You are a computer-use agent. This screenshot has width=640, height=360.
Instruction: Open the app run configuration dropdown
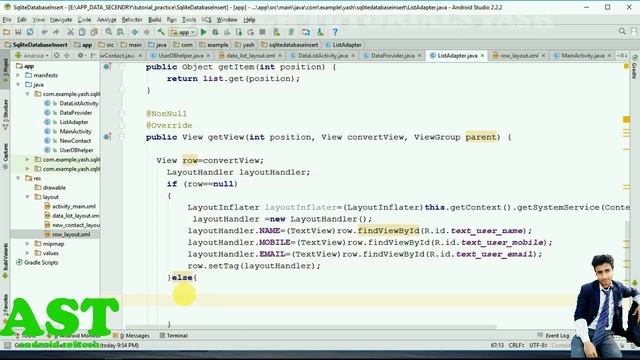pyautogui.click(x=183, y=32)
